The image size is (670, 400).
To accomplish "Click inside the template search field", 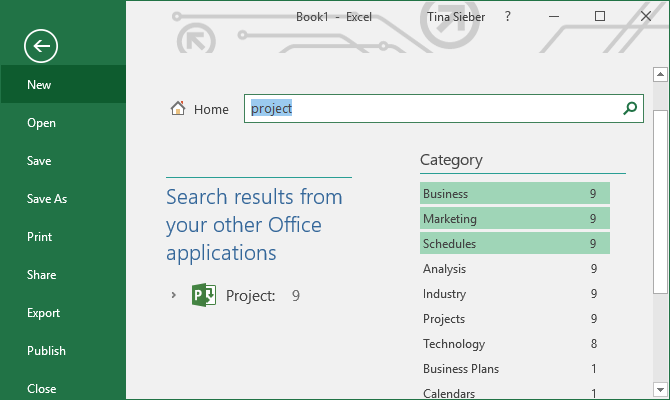I will [444, 109].
